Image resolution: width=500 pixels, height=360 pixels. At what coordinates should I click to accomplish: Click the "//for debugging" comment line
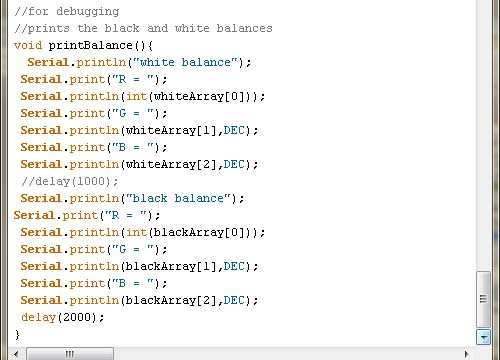tap(66, 11)
